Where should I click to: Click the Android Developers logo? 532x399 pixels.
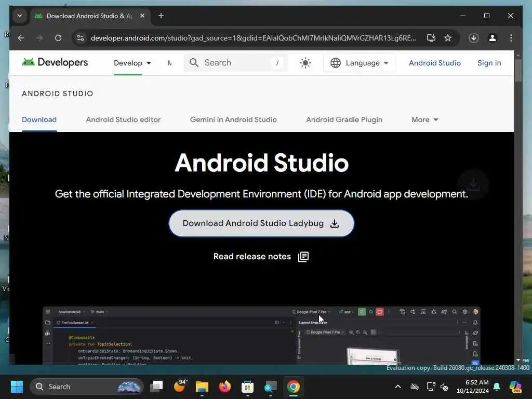pos(55,62)
